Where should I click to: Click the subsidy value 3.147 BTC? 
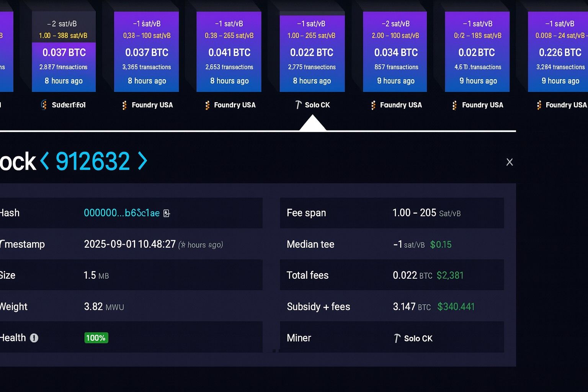pyautogui.click(x=412, y=307)
